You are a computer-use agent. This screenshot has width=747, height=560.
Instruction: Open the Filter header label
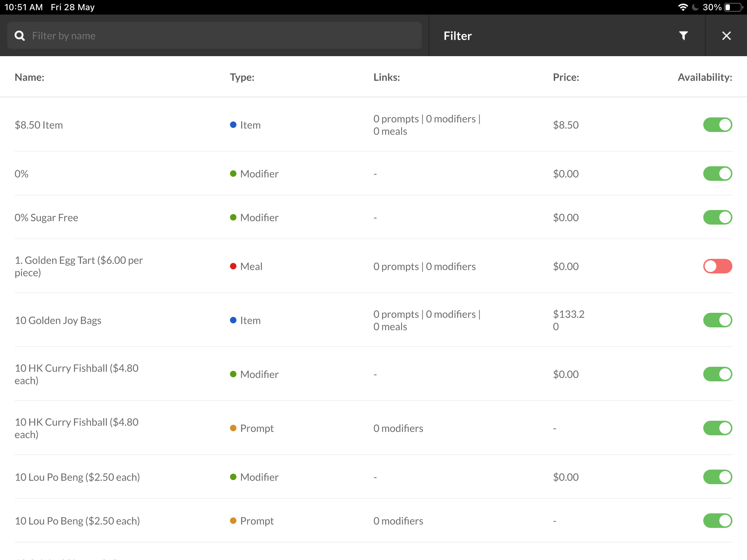click(457, 36)
